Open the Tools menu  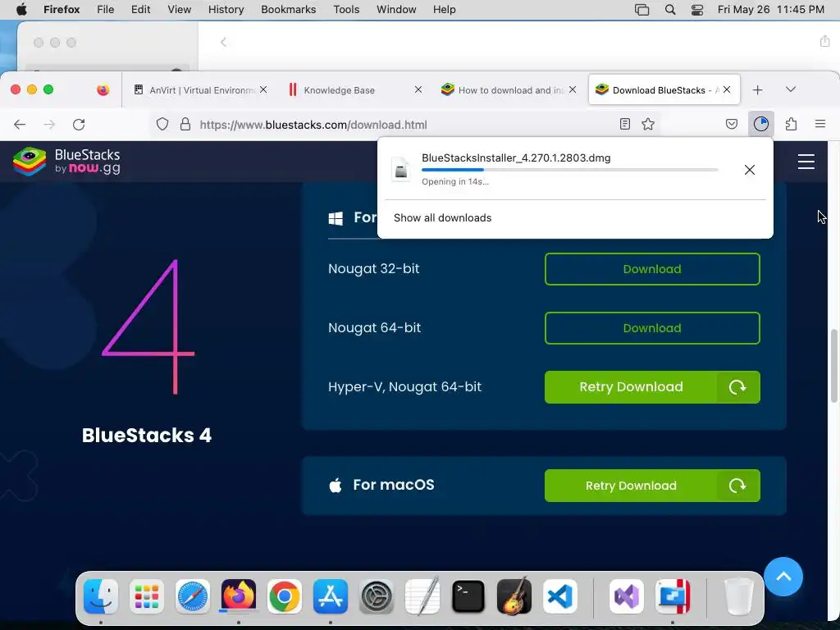tap(346, 10)
